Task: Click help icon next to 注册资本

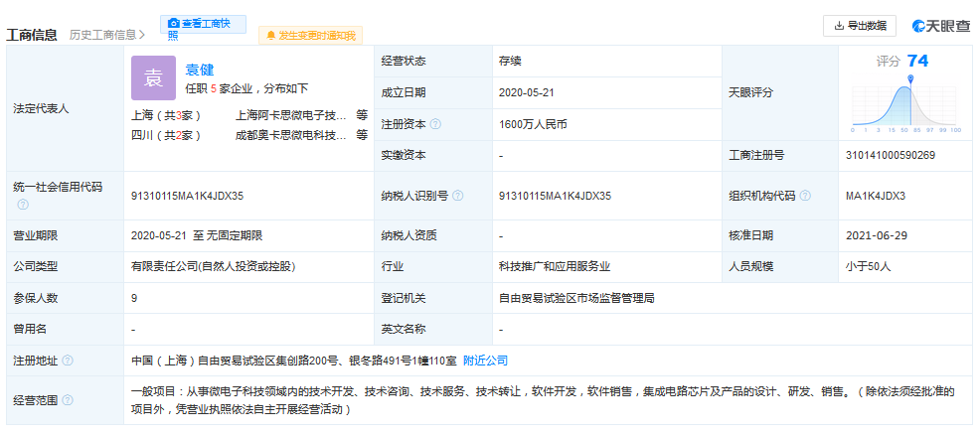Action: pyautogui.click(x=435, y=124)
